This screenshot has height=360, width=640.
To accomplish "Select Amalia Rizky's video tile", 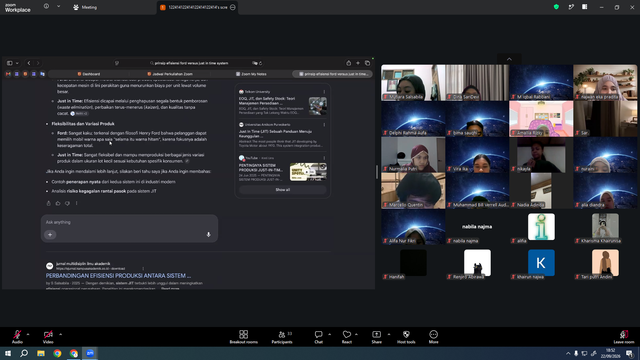I will (x=541, y=118).
